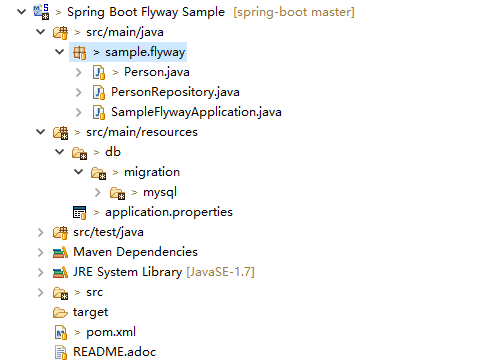Select Person.java in the tree
The image size is (489, 361).
tap(157, 72)
